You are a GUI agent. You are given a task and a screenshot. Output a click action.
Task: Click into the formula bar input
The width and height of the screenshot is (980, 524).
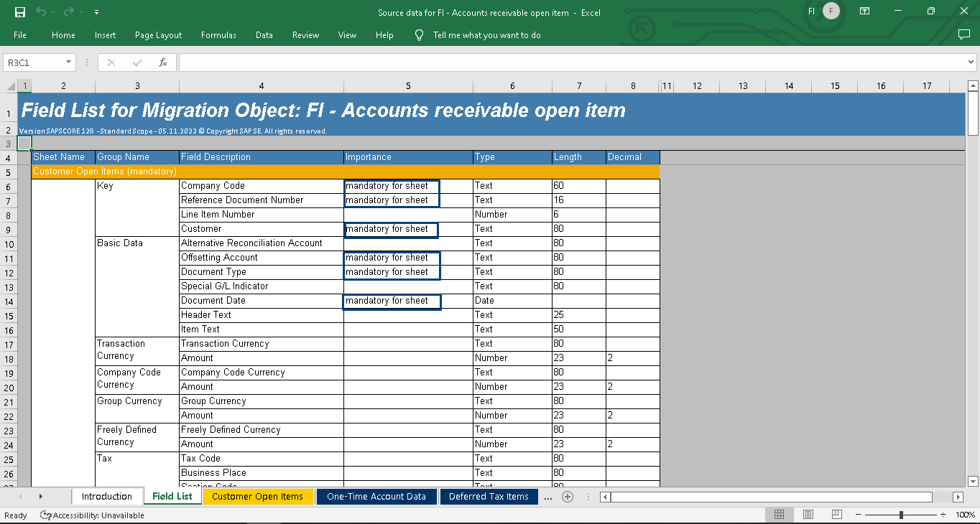(572, 62)
